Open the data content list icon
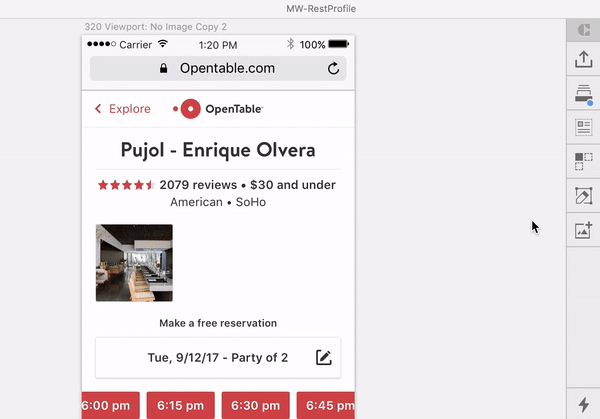The width and height of the screenshot is (600, 419). point(584,127)
